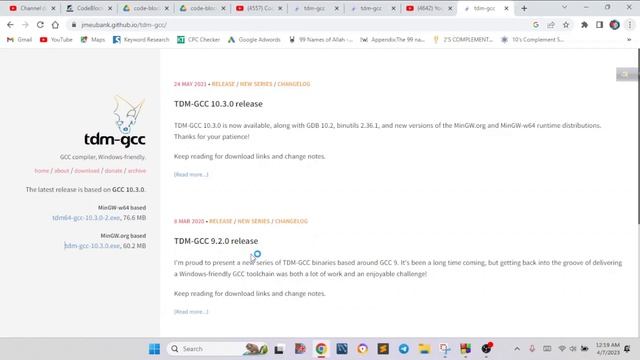Open Chrome from the taskbar
The image size is (640, 360).
(x=321, y=349)
